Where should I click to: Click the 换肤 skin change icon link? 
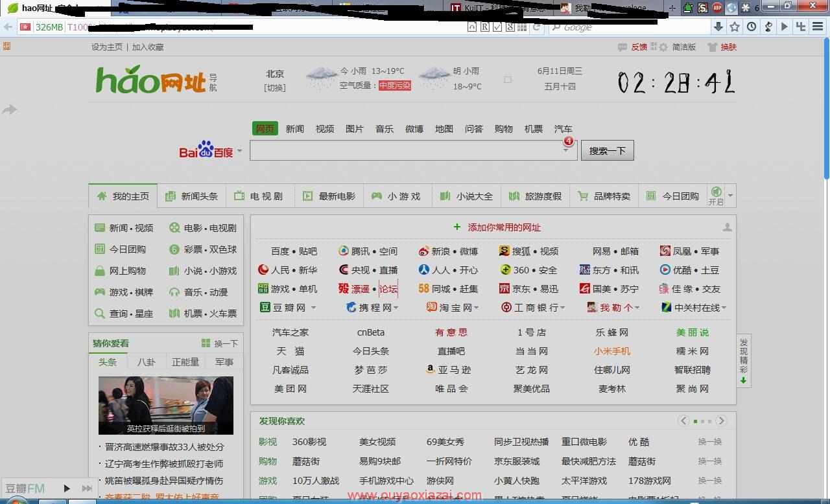pos(722,47)
